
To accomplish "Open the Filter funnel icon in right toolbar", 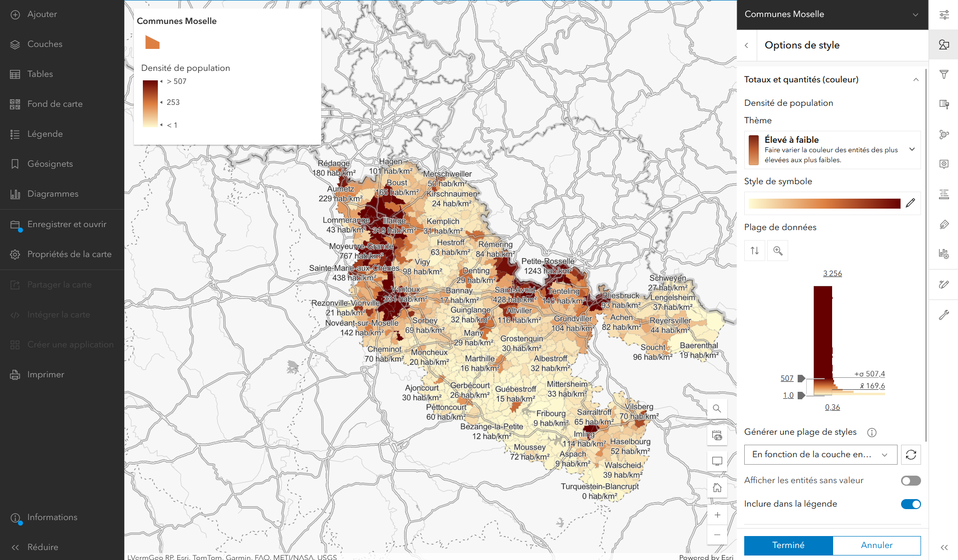I will pos(944,75).
